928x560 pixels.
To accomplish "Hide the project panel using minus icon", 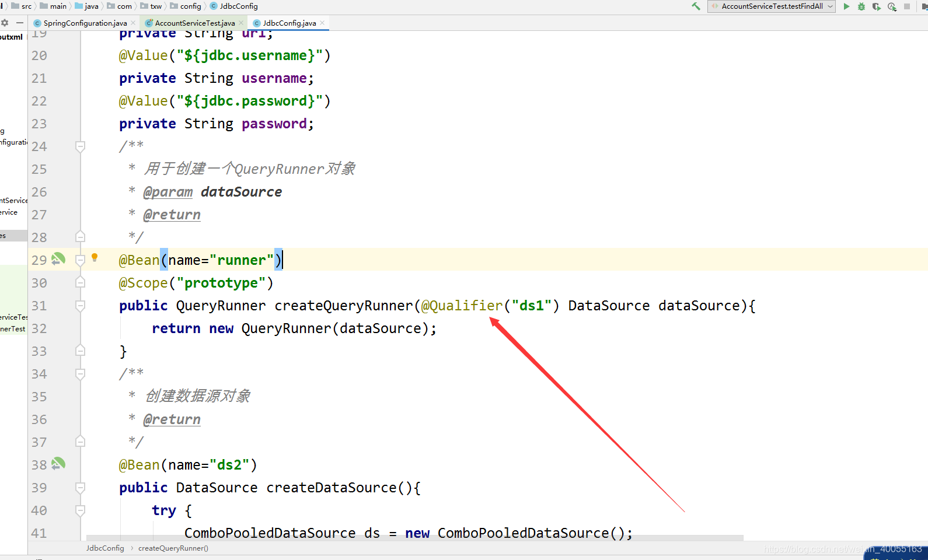I will pyautogui.click(x=20, y=23).
